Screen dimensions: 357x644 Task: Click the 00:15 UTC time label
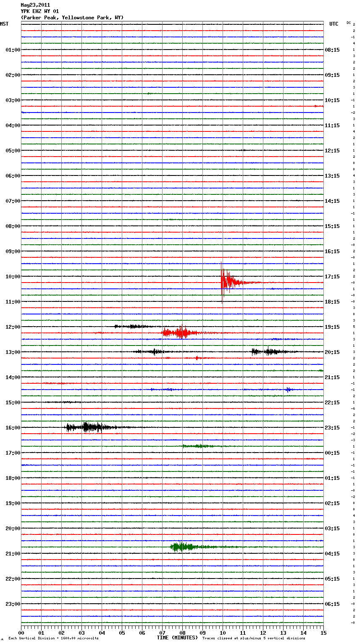pos(332,453)
